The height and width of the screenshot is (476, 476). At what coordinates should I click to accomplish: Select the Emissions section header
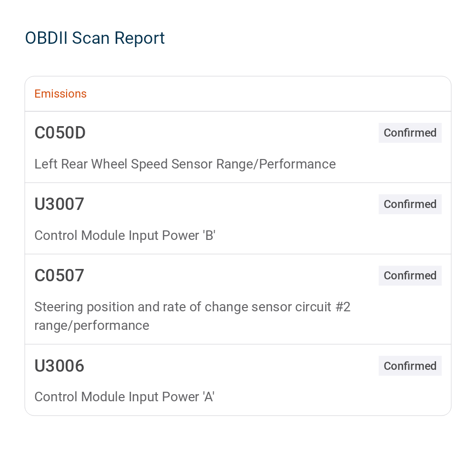pyautogui.click(x=60, y=94)
